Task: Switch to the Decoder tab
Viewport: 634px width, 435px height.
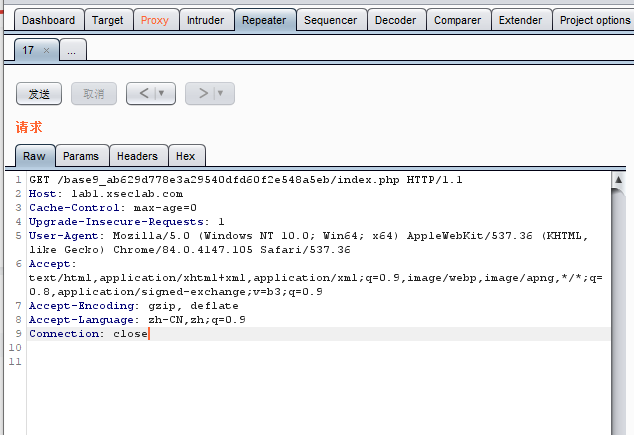Action: click(x=395, y=20)
